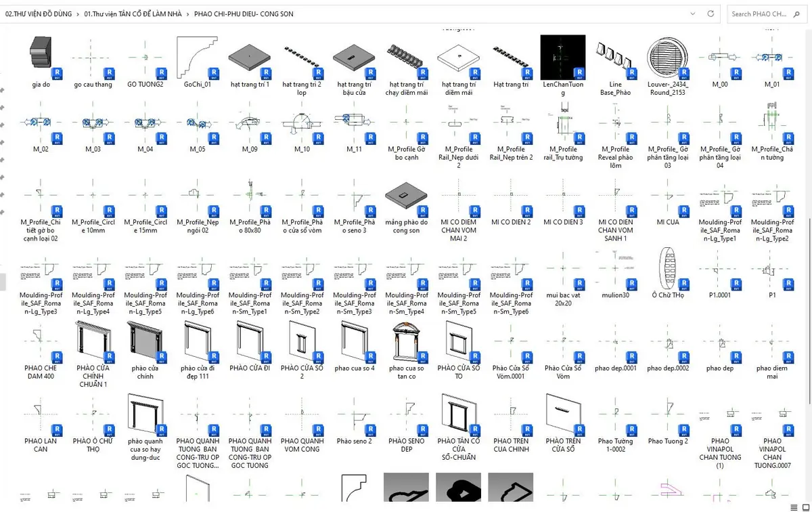The width and height of the screenshot is (812, 512).
Task: Open address bar history dropdown arrow
Action: (x=694, y=14)
